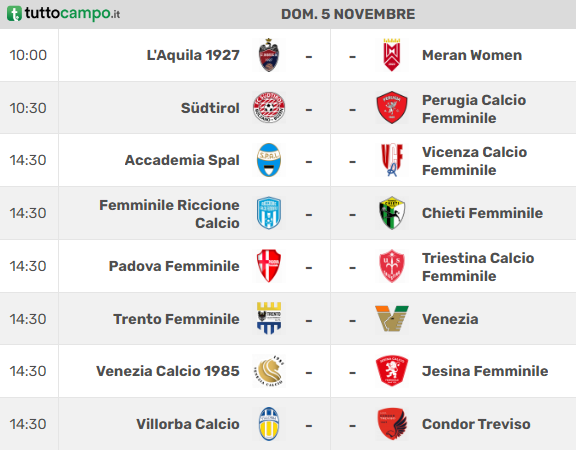The width and height of the screenshot is (576, 450).
Task: Click the Femminile Riccione Calcio name
Action: 169,214
